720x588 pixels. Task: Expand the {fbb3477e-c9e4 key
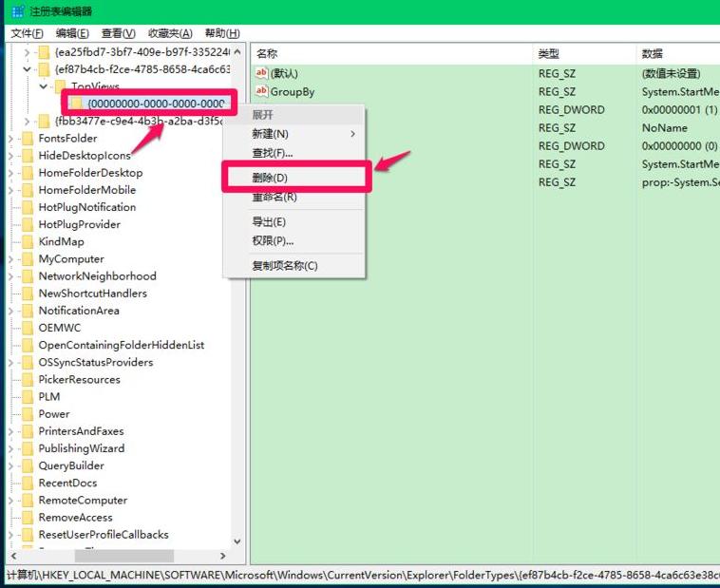(27, 122)
